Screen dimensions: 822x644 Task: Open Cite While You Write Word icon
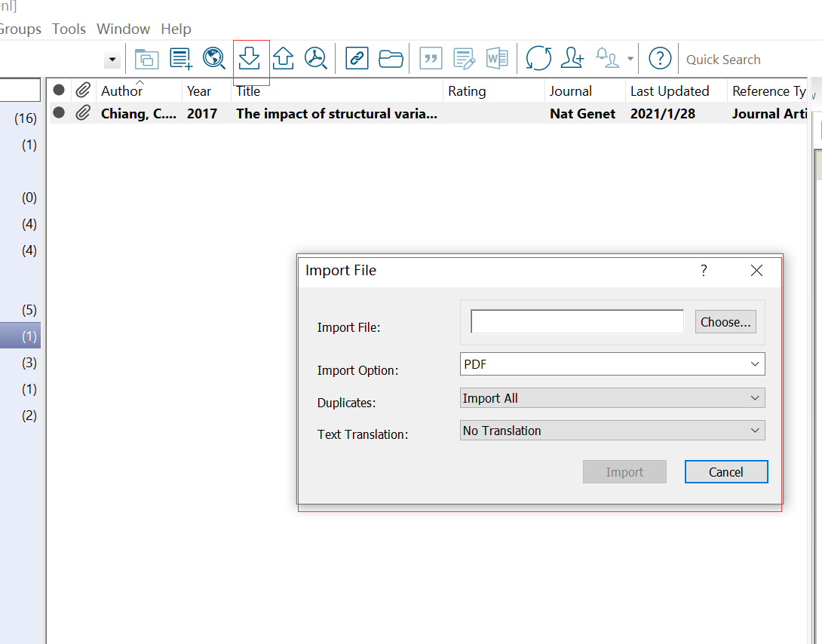[x=497, y=58]
